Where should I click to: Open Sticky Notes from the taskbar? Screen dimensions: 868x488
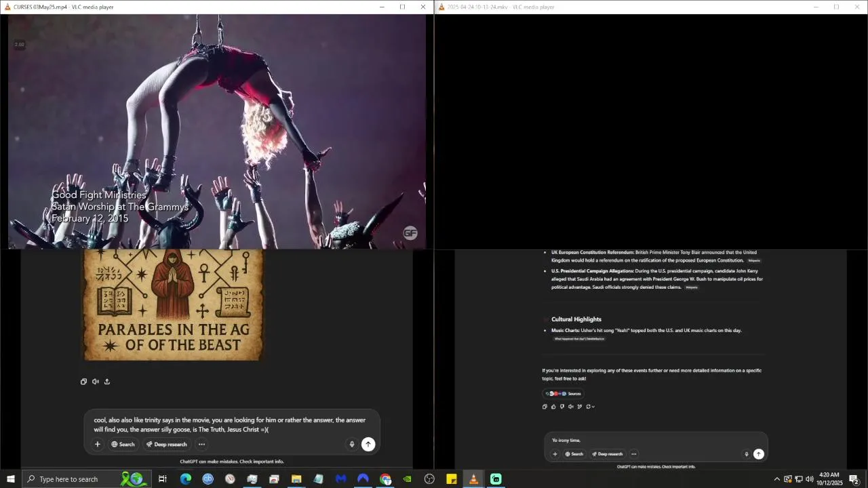click(452, 479)
